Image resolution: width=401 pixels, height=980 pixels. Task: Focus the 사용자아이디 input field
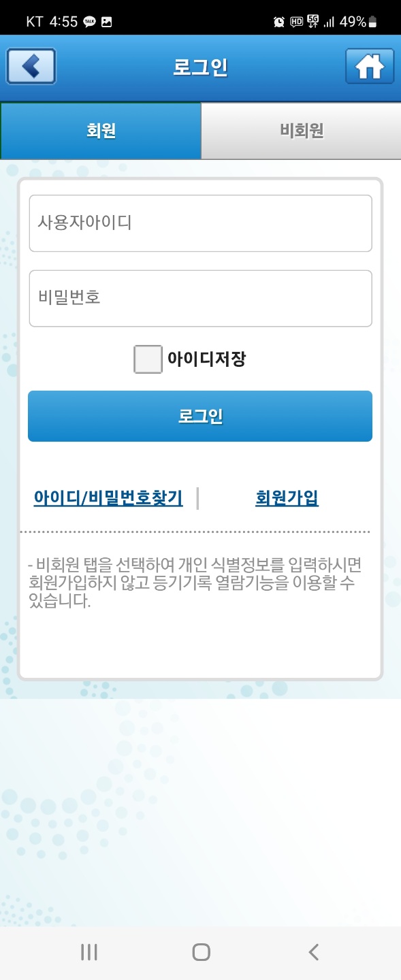pyautogui.click(x=200, y=223)
